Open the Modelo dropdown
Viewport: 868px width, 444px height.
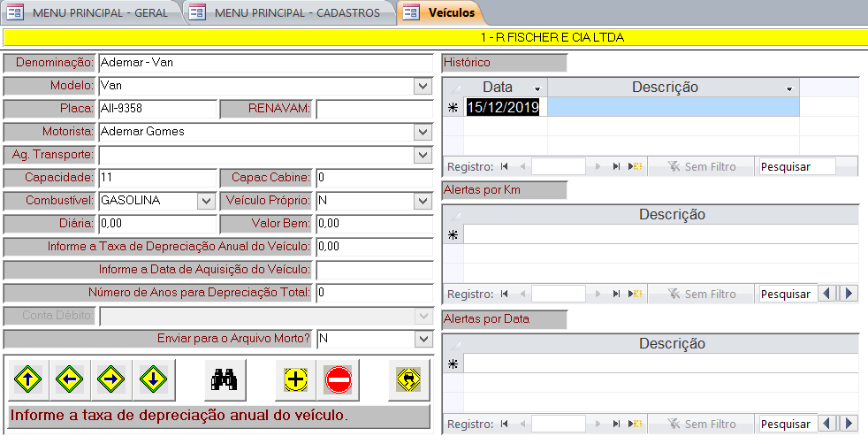[x=422, y=86]
